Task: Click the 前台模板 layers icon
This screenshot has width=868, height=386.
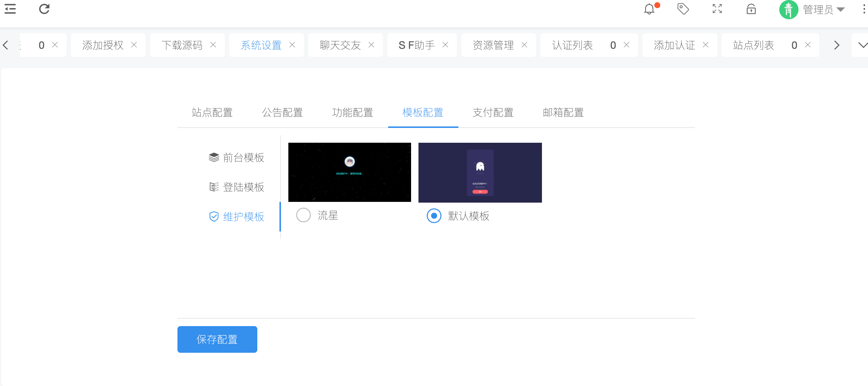Action: 214,158
